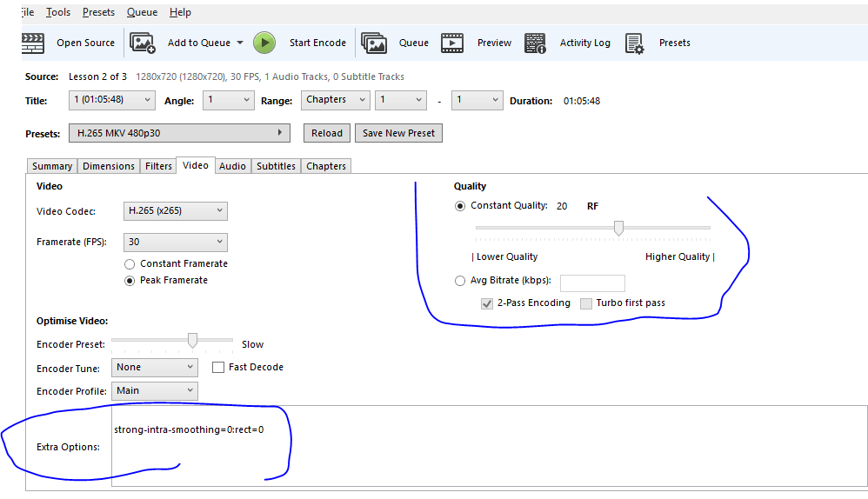Click the Presets gear document icon
Screen dimensions: 868x499
tap(635, 43)
